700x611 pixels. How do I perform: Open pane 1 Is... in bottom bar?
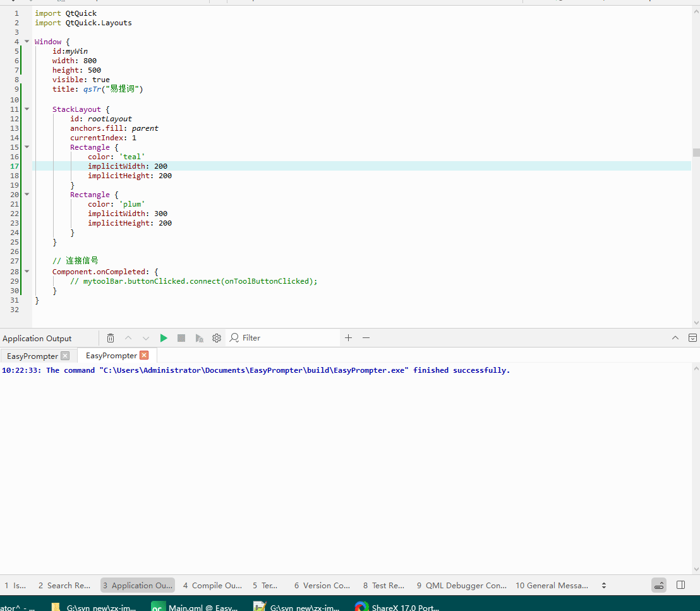pyautogui.click(x=15, y=585)
